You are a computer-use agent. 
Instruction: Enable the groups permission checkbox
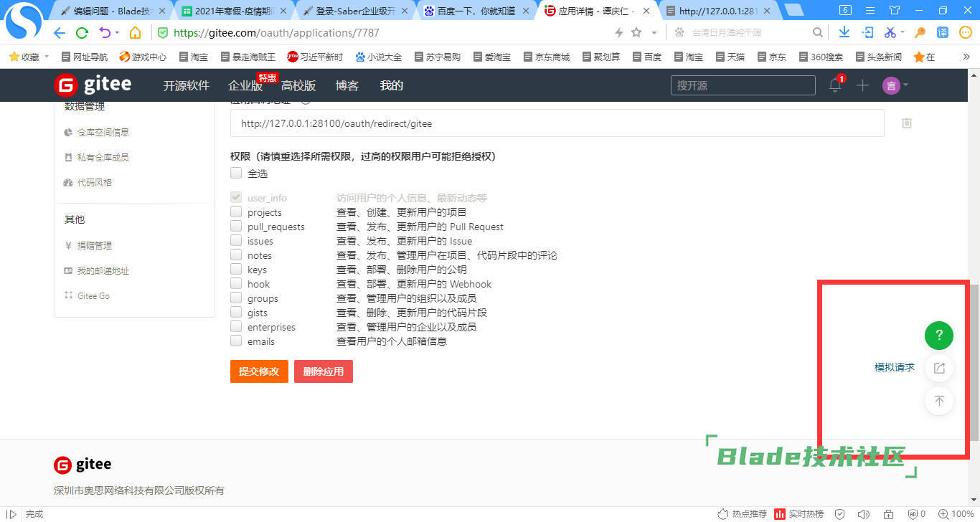tap(236, 298)
